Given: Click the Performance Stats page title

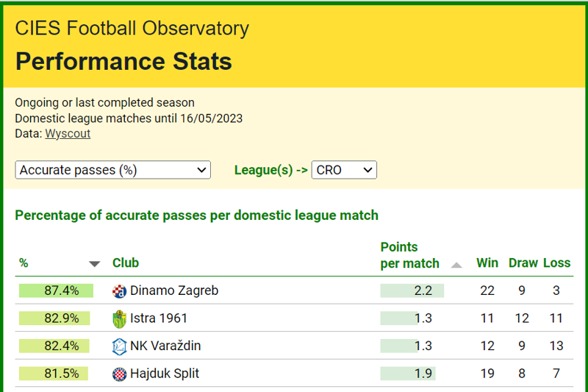Looking at the screenshot, I should pyautogui.click(x=123, y=61).
